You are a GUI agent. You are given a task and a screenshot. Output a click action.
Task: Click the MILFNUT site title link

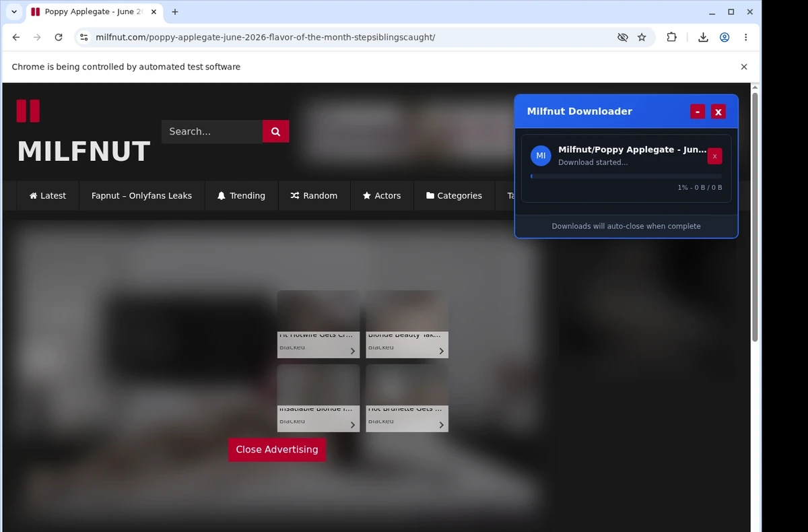coord(83,152)
